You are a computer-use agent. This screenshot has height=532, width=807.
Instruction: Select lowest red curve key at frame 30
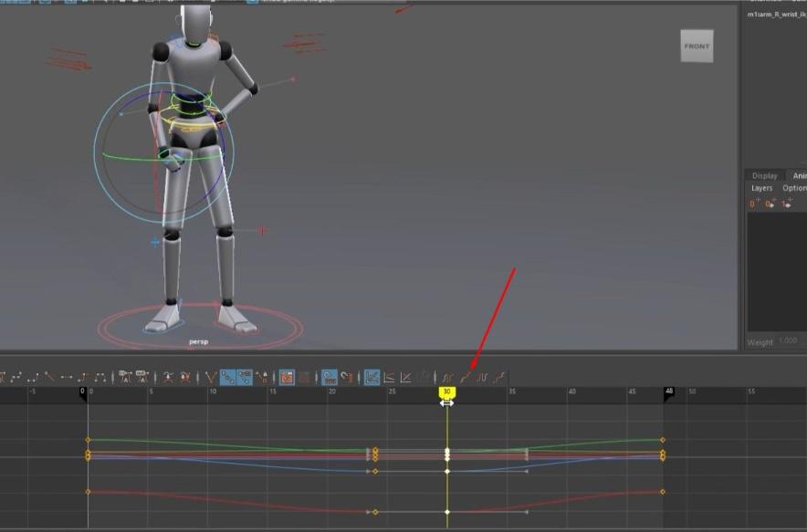point(447,512)
